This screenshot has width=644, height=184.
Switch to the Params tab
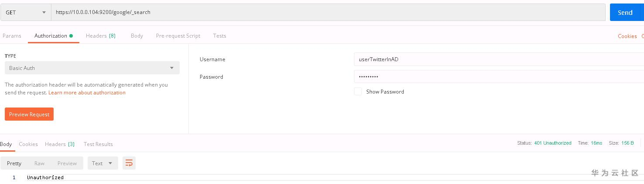tap(12, 36)
